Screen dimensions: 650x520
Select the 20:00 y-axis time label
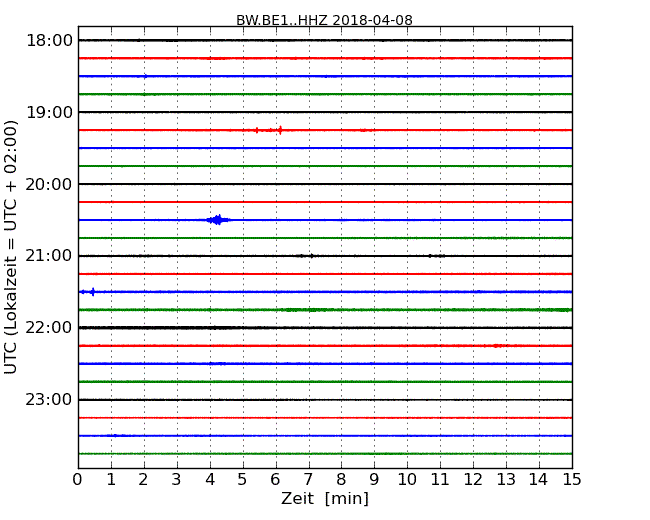[49, 184]
